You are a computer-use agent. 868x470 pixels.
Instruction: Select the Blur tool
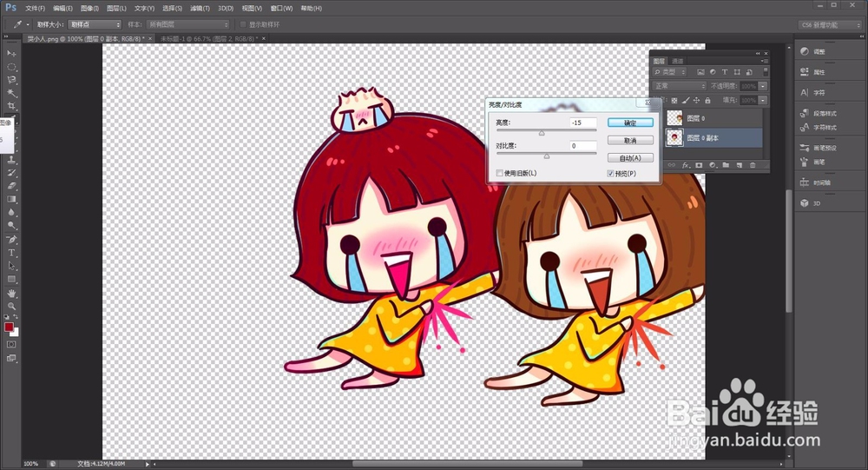point(11,212)
